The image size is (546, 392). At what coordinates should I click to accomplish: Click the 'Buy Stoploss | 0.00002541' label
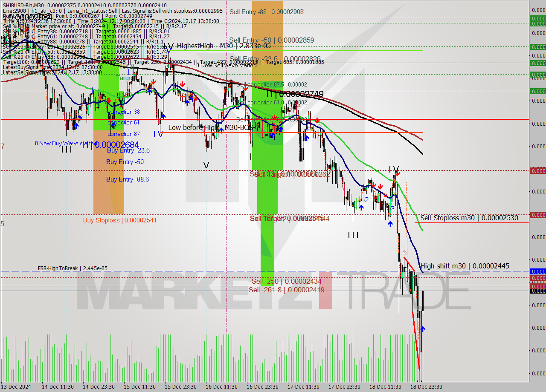tap(120, 220)
